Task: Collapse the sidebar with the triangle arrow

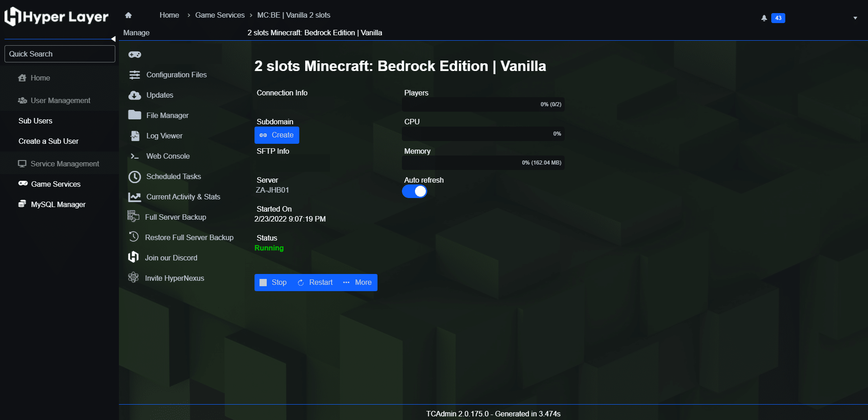Action: 113,39
